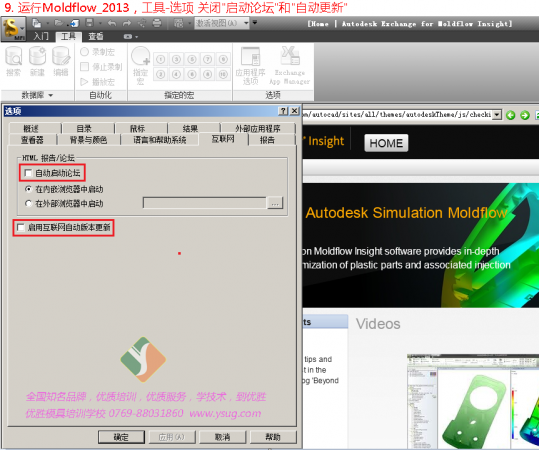Switch to the 查看 ribbon tab
The image size is (539, 450).
point(96,36)
